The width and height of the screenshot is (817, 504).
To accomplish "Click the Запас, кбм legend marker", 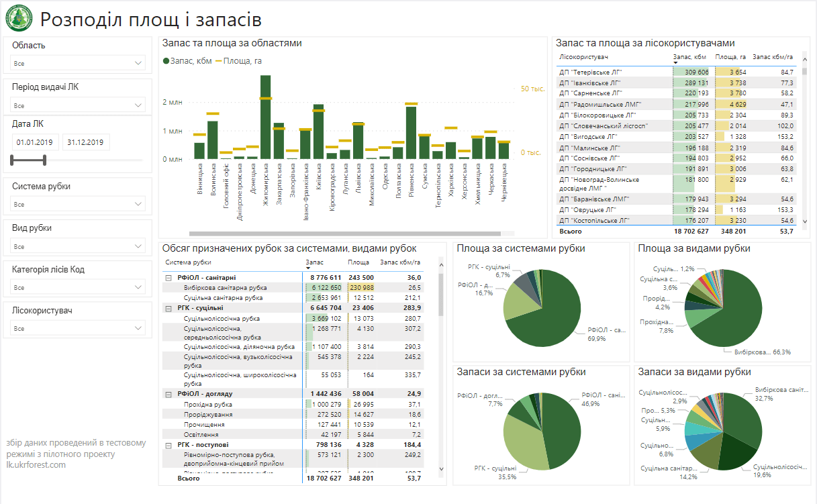I will point(166,61).
